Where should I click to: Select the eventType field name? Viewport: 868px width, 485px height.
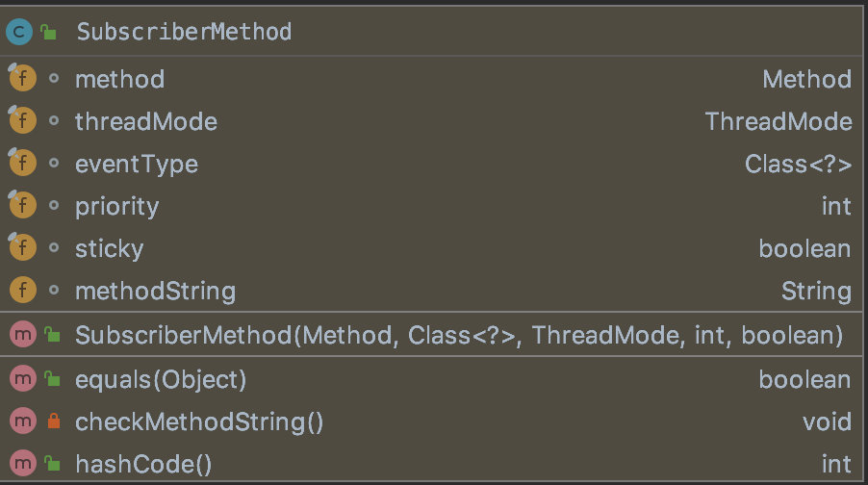tap(137, 164)
